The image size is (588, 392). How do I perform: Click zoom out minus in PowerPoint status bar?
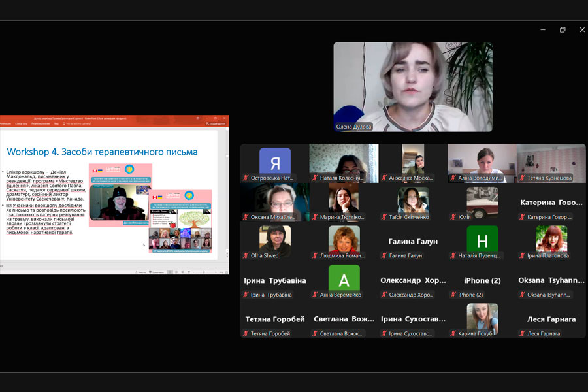[x=193, y=272]
